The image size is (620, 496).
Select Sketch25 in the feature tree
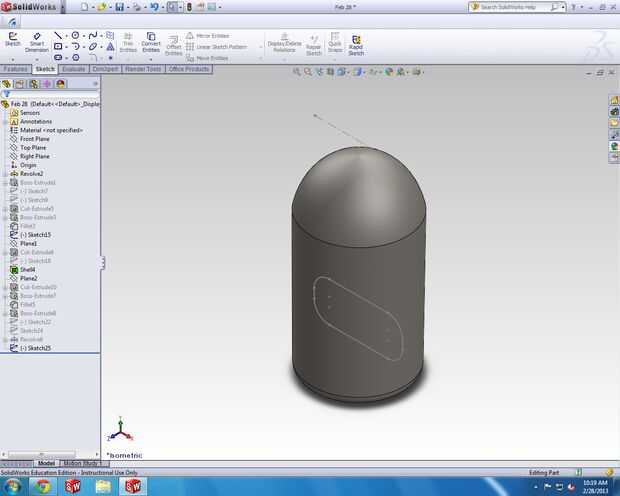pos(38,348)
